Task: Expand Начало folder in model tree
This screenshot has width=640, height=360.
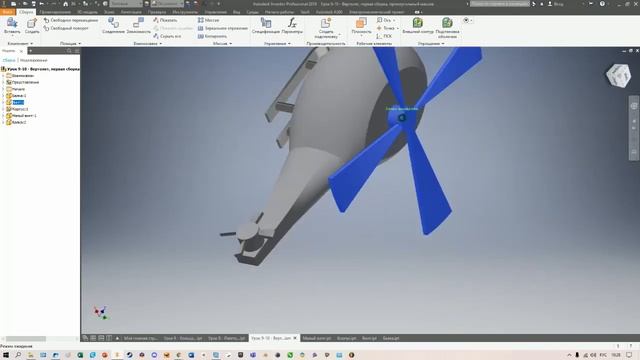Action: 3,89
